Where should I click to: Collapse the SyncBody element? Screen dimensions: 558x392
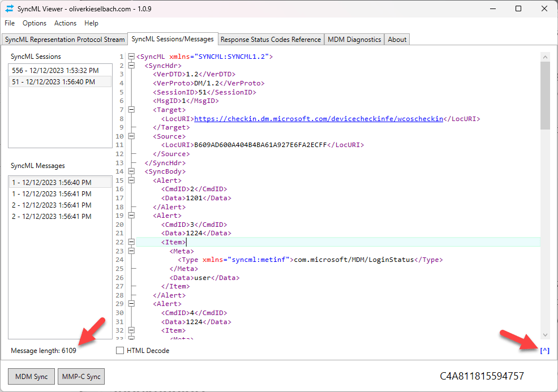(x=131, y=171)
